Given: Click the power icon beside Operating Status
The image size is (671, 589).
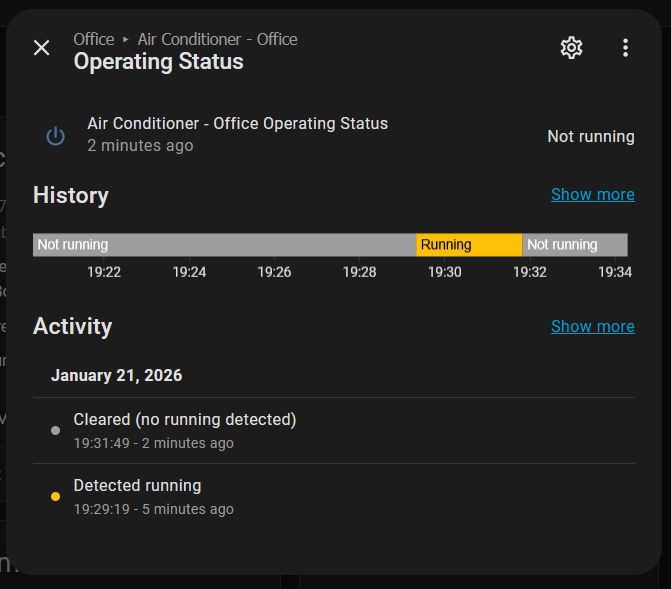Looking at the screenshot, I should [x=56, y=136].
